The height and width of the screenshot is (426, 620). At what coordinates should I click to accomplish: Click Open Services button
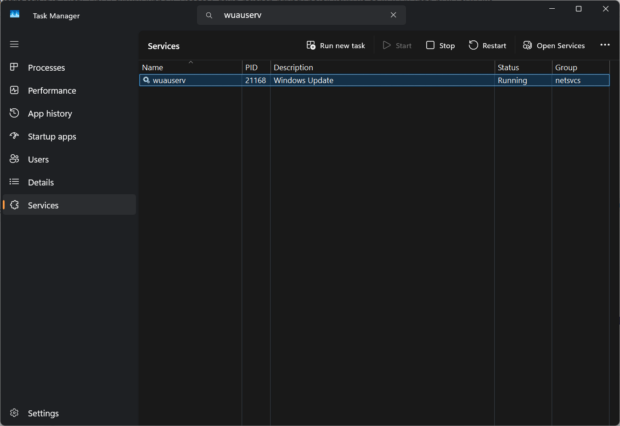[553, 45]
